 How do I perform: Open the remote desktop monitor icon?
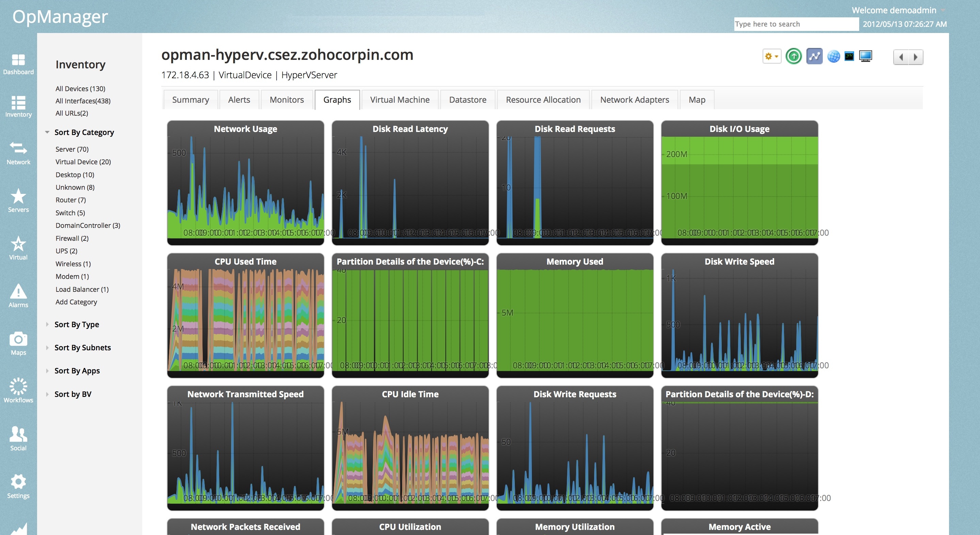coord(865,57)
